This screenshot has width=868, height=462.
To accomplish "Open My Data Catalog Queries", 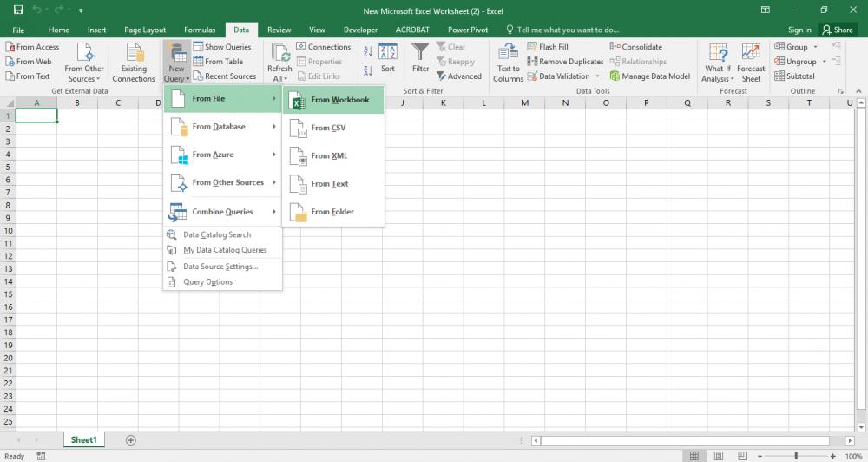I will click(x=222, y=250).
